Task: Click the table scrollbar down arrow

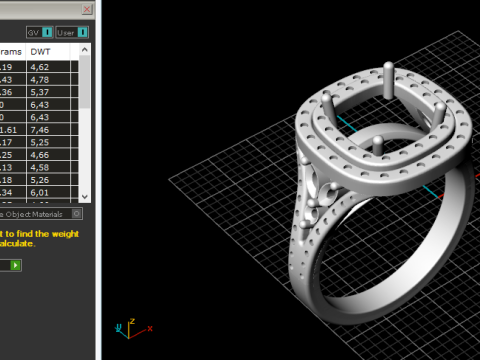Action: click(x=85, y=197)
